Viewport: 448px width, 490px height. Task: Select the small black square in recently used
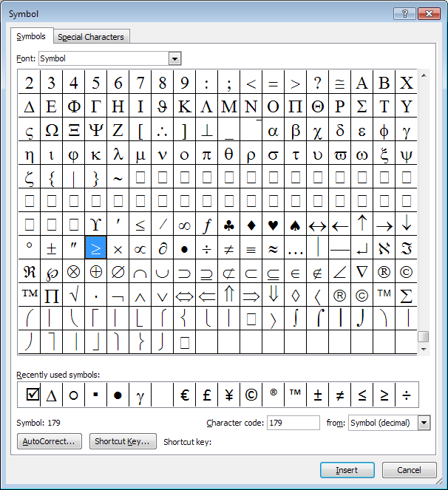95,395
